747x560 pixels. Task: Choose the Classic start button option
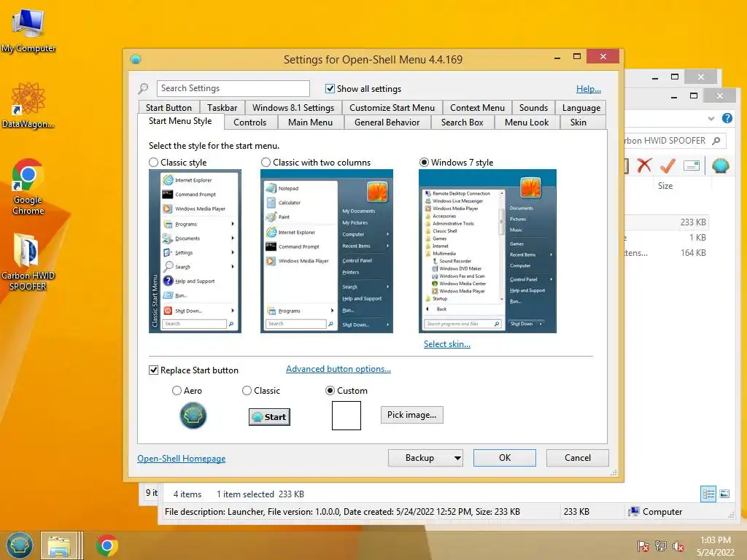coord(247,391)
